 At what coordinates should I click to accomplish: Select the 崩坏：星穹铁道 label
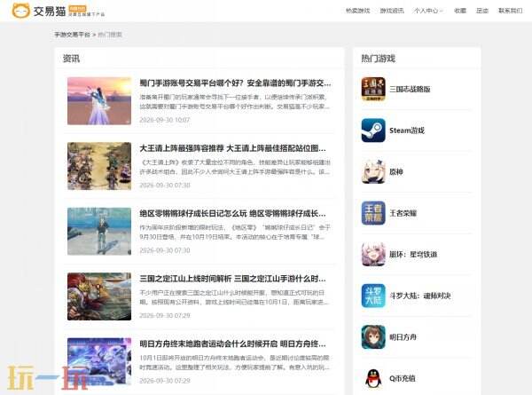[x=413, y=255]
